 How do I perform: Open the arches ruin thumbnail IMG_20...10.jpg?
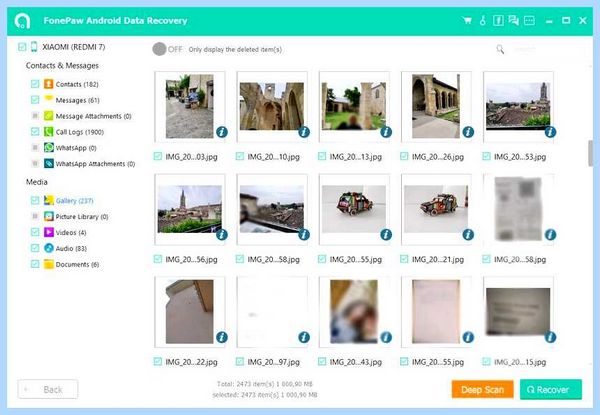272,106
